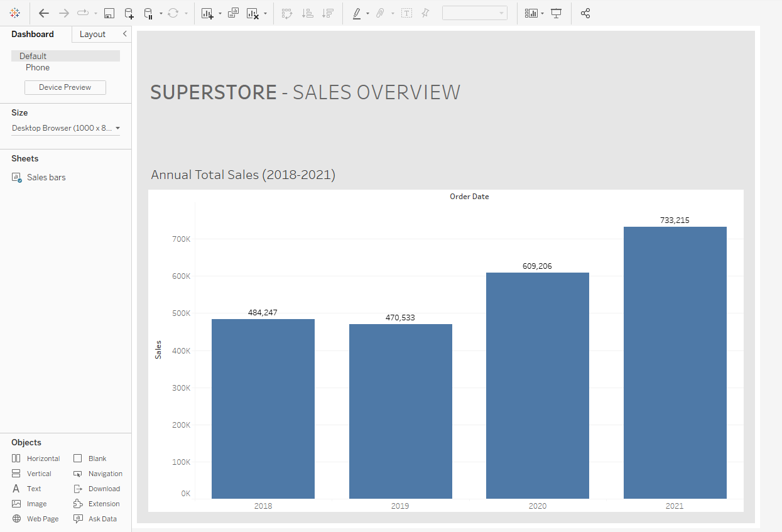Click the New Worksheet icon
Screen dimensions: 782x532
207,13
